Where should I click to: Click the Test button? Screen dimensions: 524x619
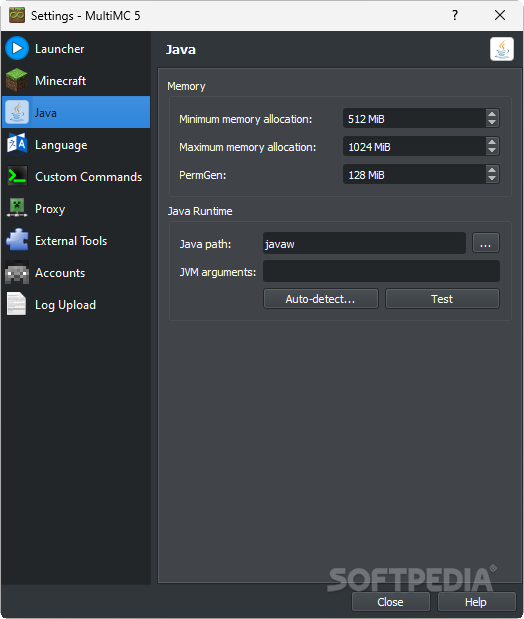(x=442, y=298)
